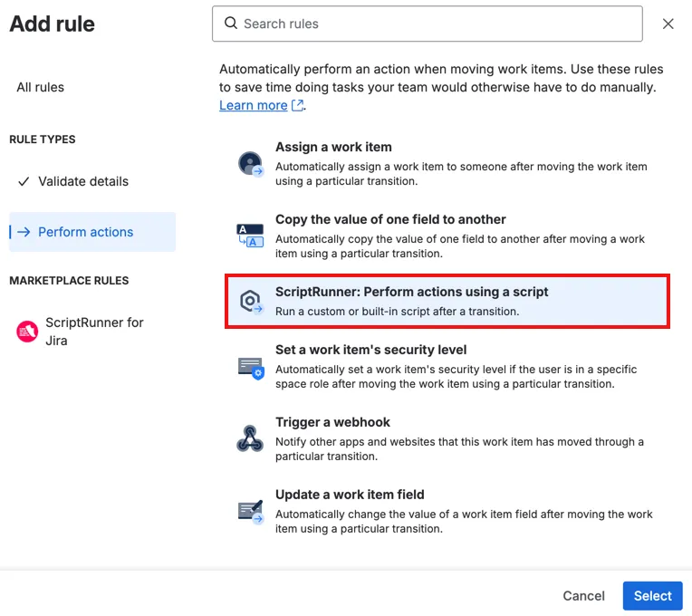
Task: Click the Search rules input field
Action: (x=427, y=24)
